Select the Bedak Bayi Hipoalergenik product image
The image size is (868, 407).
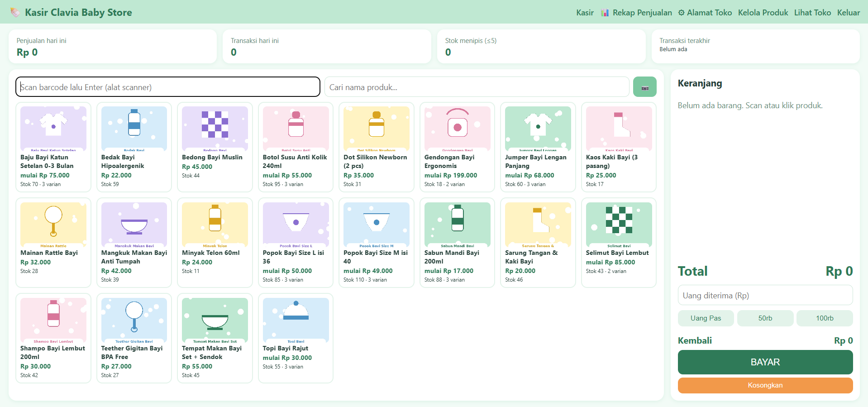134,129
